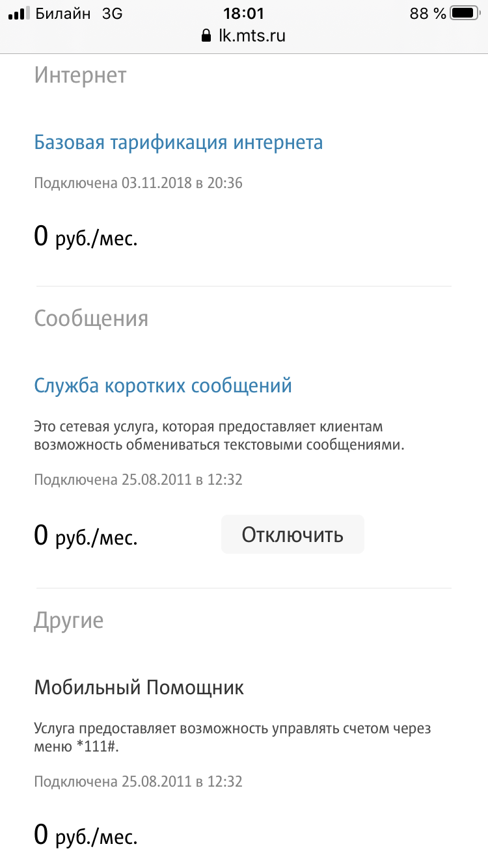488x868 pixels.
Task: Tap the Билайн carrier name
Action: [x=63, y=13]
